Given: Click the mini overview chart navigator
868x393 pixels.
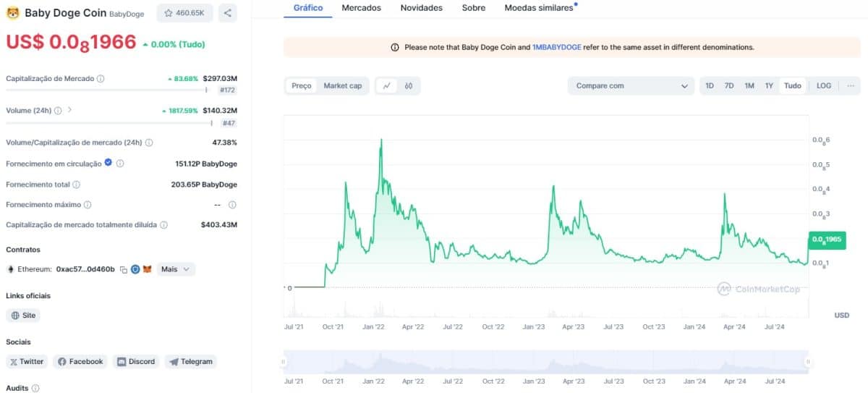Looking at the screenshot, I should click(546, 361).
